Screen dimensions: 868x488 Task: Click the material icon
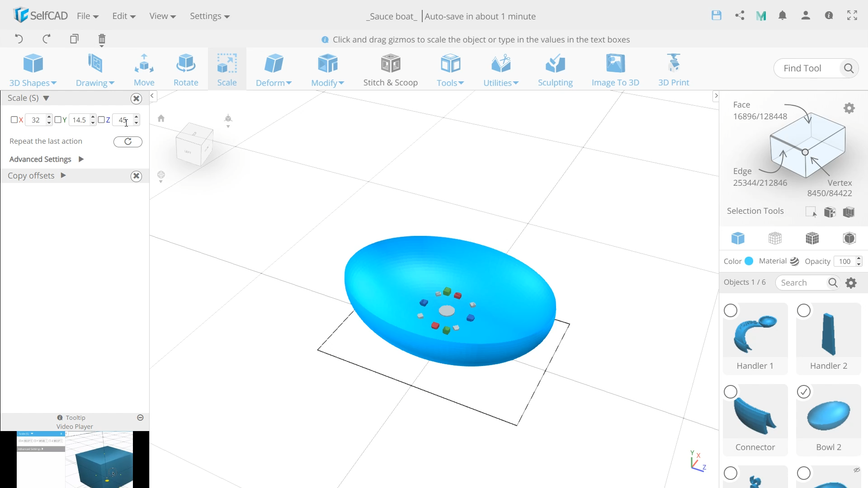794,261
